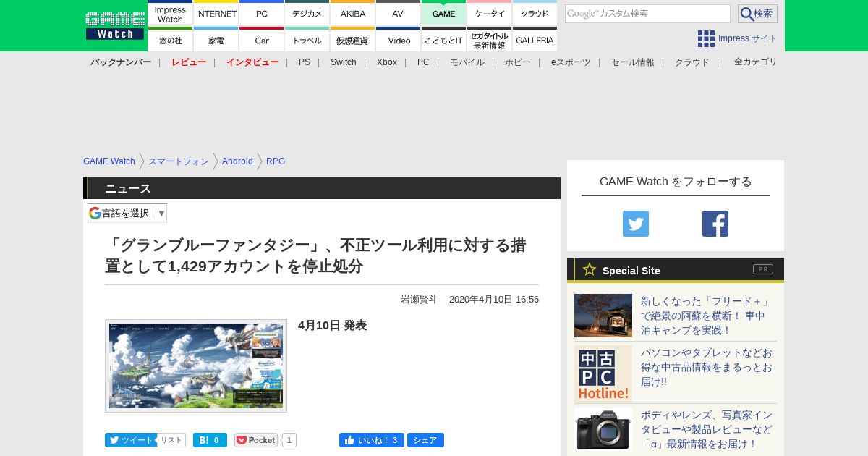Image resolution: width=868 pixels, height=456 pixels.
Task: Click the Special Site star icon
Action: [590, 269]
